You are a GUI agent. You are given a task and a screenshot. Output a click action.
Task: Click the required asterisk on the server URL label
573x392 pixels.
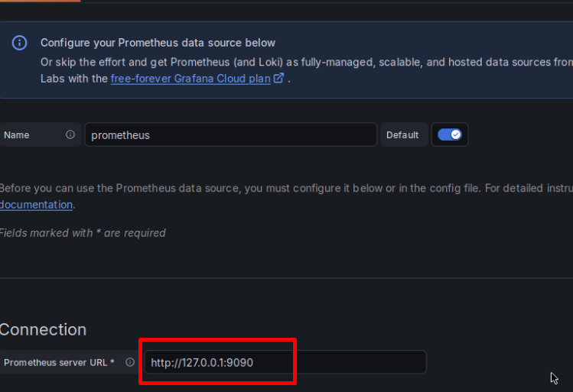[x=112, y=362]
